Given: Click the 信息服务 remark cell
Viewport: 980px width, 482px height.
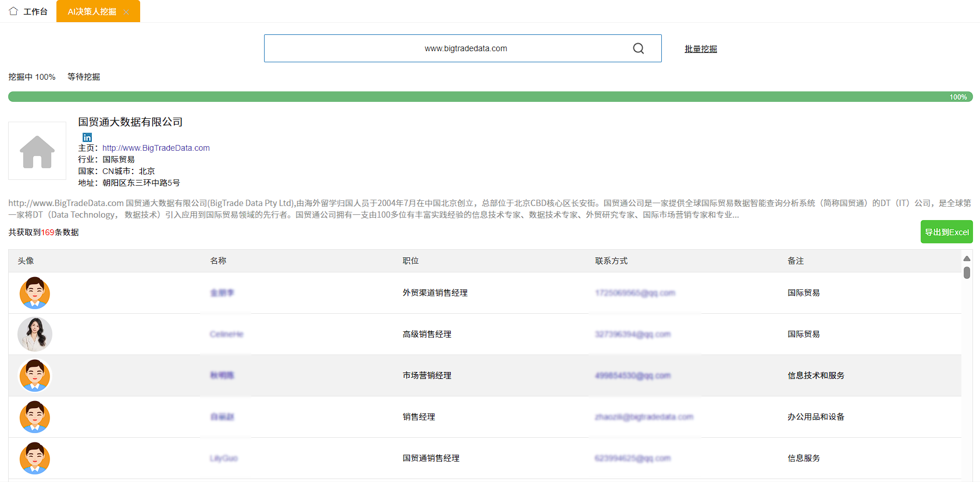Looking at the screenshot, I should [804, 458].
